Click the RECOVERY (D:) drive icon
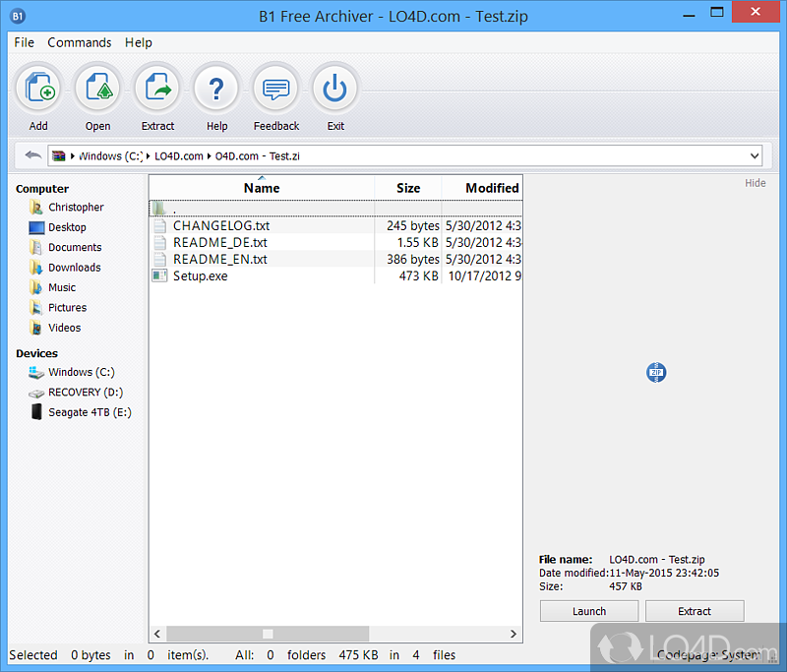787x672 pixels. pyautogui.click(x=36, y=393)
